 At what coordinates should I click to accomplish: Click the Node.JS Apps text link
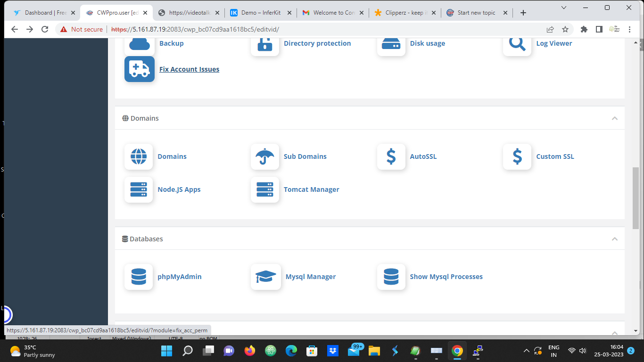click(179, 189)
